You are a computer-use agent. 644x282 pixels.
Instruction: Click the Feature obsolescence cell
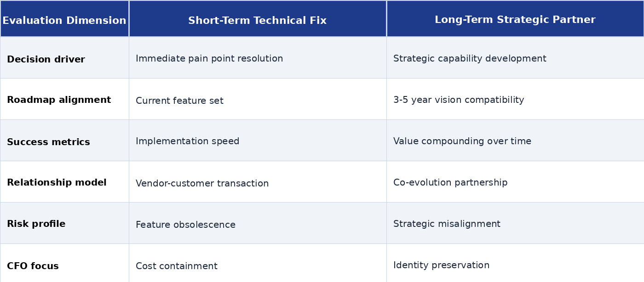pyautogui.click(x=185, y=225)
